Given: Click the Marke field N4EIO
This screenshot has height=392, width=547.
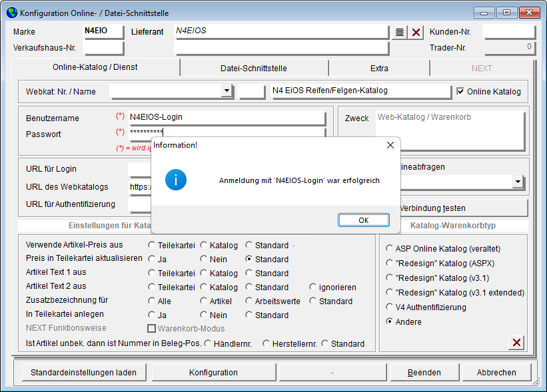Looking at the screenshot, I should tap(103, 31).
